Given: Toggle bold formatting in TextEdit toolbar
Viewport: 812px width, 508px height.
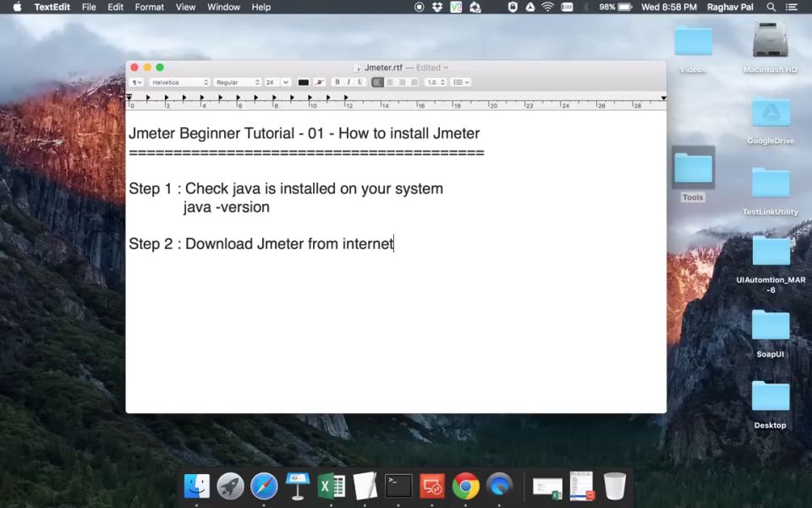Looking at the screenshot, I should coord(337,82).
